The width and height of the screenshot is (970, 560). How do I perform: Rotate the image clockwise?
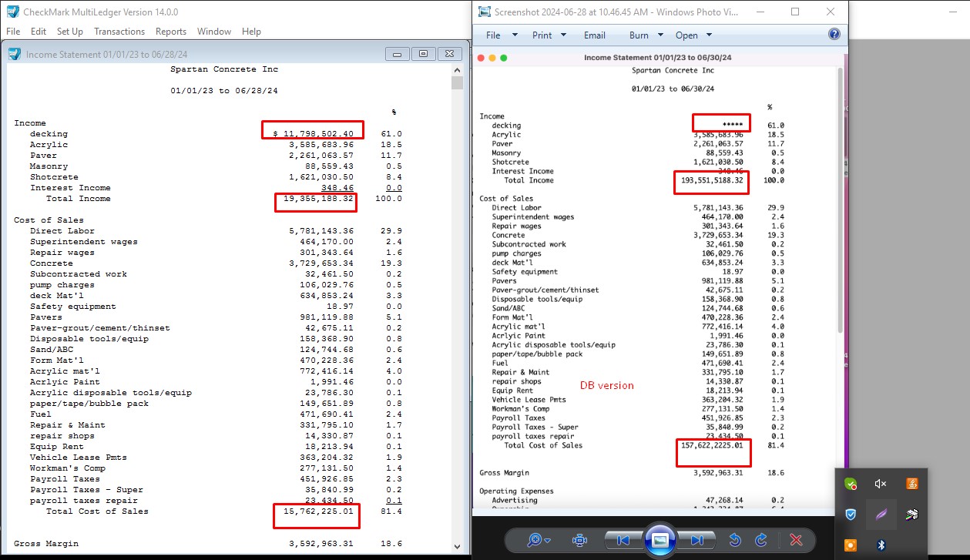click(x=761, y=540)
